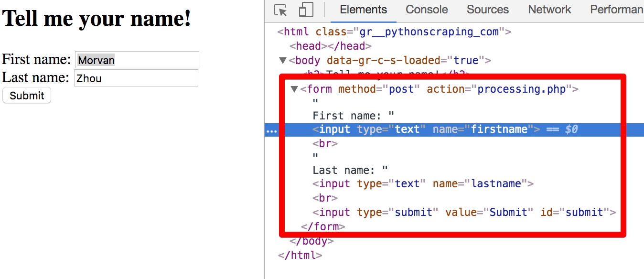The image size is (644, 279).
Task: Collapse the body element node
Action: pyautogui.click(x=283, y=61)
